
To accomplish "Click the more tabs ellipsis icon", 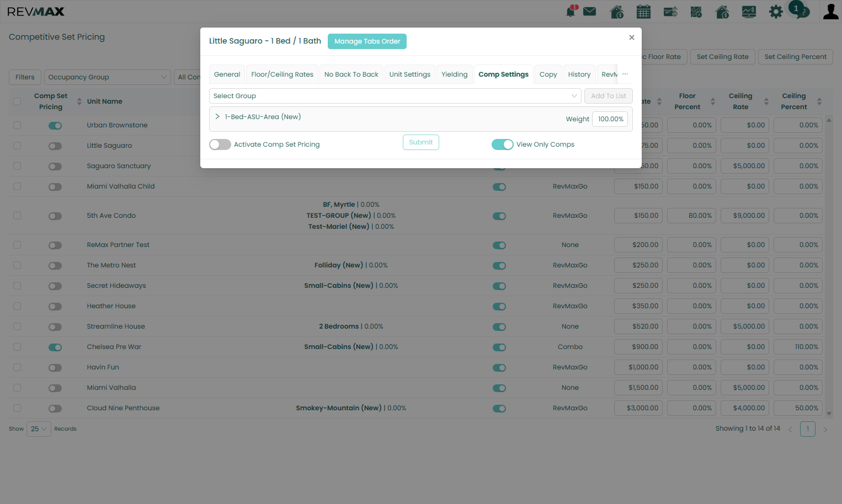I will click(x=625, y=74).
